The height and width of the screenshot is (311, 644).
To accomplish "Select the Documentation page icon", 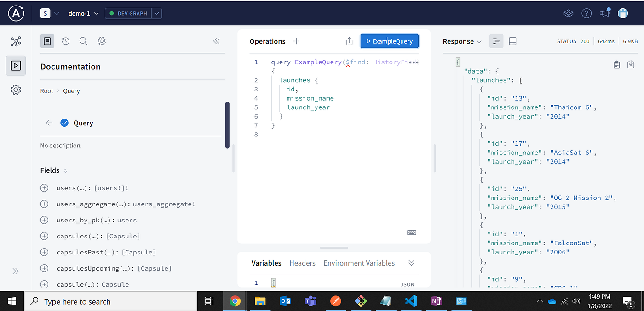I will pyautogui.click(x=47, y=41).
